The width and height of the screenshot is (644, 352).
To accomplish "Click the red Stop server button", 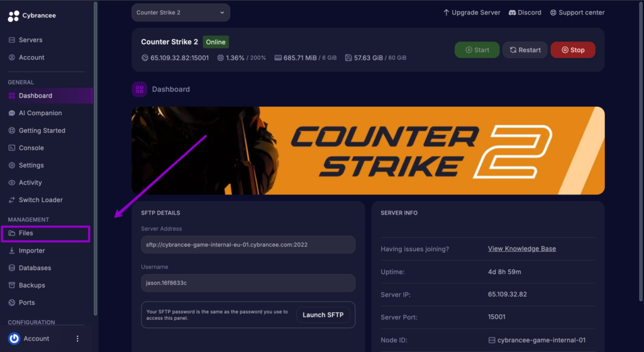I will [572, 50].
